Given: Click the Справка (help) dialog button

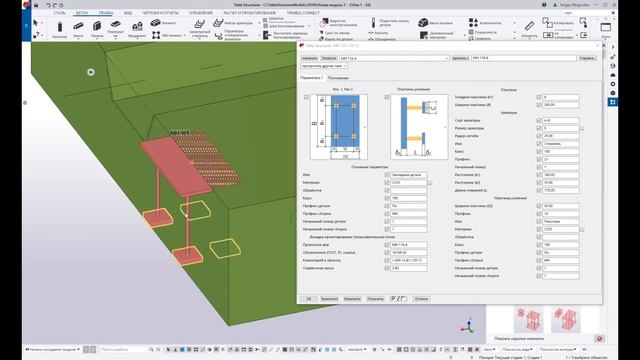Looking at the screenshot, I should [588, 58].
